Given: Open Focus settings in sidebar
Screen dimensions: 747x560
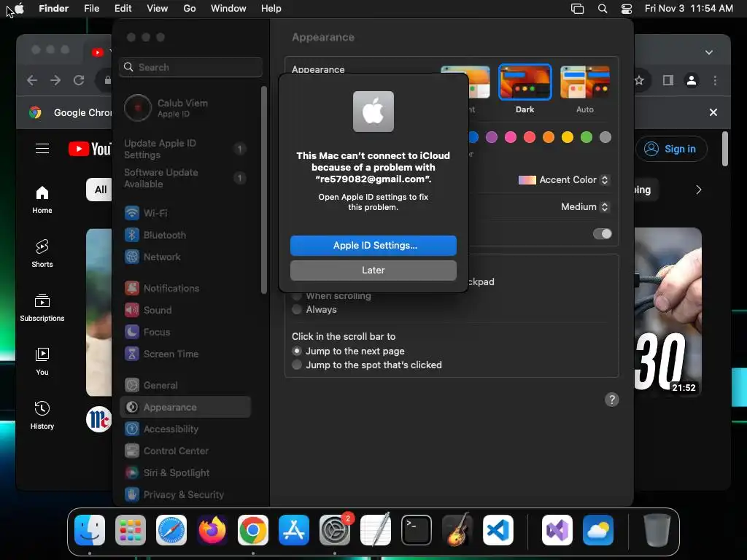Looking at the screenshot, I should coord(186,332).
